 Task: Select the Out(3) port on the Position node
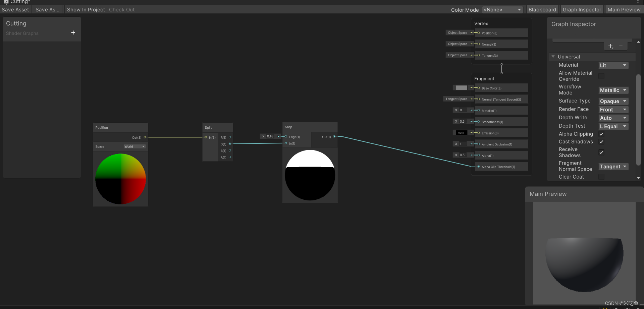coord(145,137)
